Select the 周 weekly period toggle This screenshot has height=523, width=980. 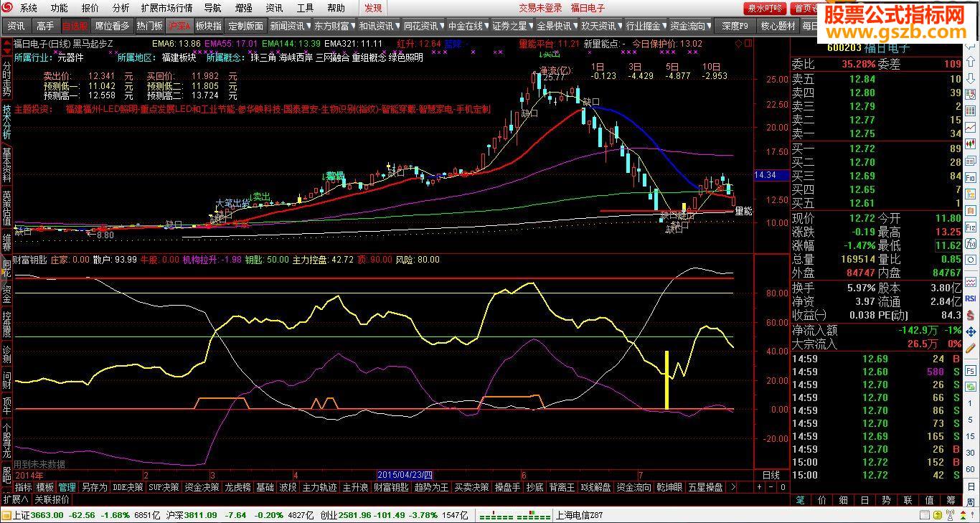tap(971, 502)
